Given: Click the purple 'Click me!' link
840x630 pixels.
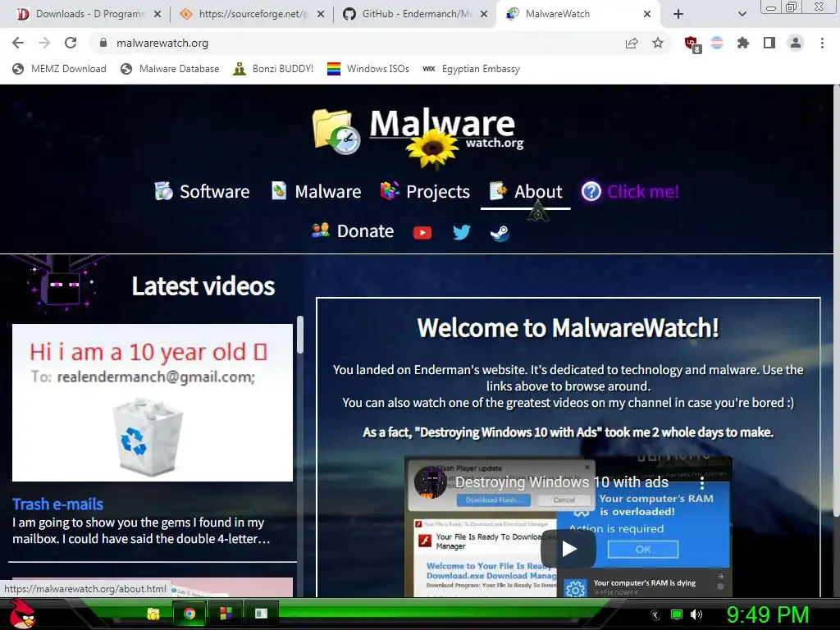Looking at the screenshot, I should [x=631, y=191].
